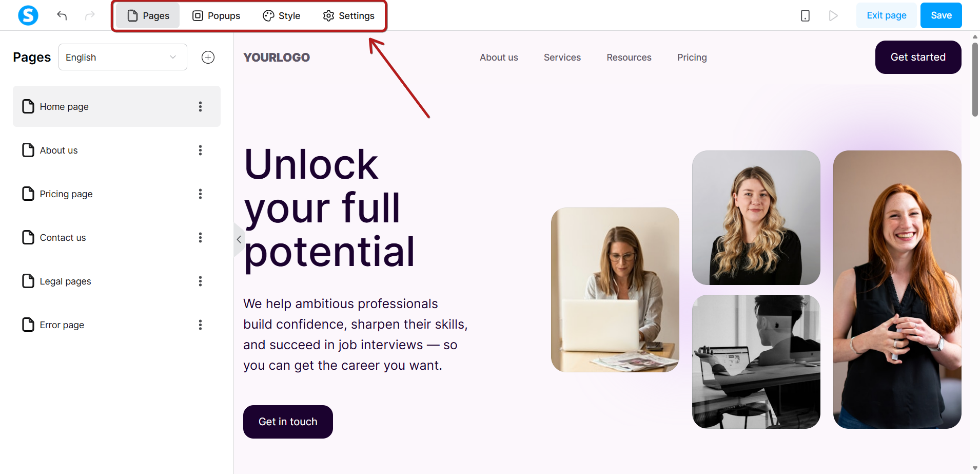The height and width of the screenshot is (474, 980).
Task: Open Pricing page three-dot menu
Action: pyautogui.click(x=200, y=194)
